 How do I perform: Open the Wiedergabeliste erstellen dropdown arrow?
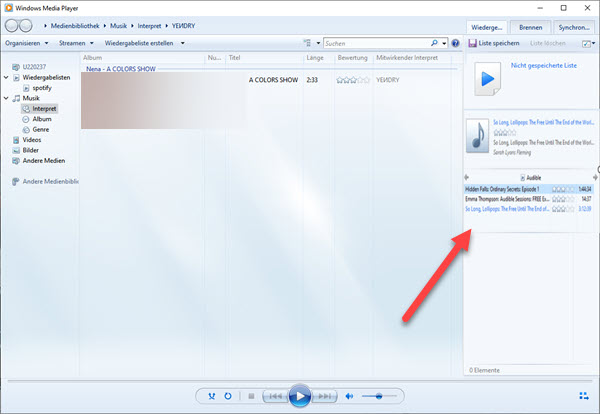pos(183,43)
